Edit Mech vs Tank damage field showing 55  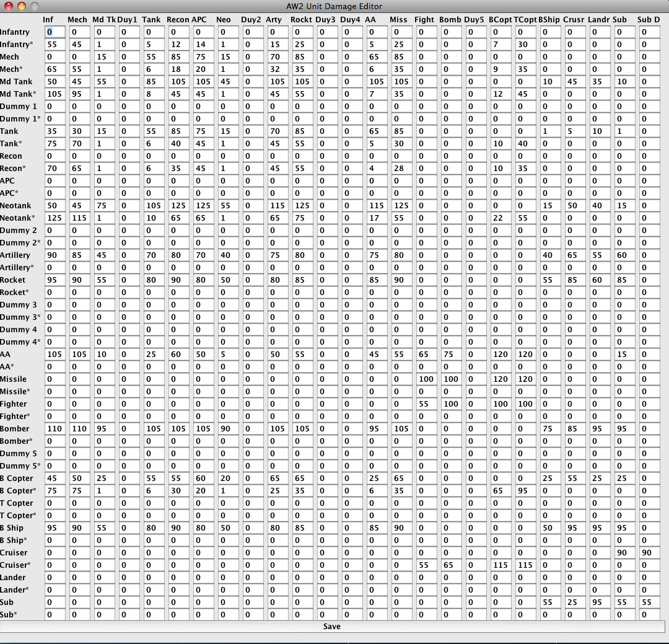tap(154, 57)
